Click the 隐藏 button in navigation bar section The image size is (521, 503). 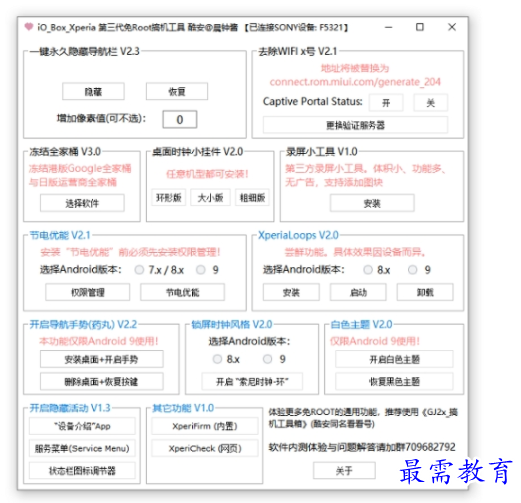(x=93, y=91)
